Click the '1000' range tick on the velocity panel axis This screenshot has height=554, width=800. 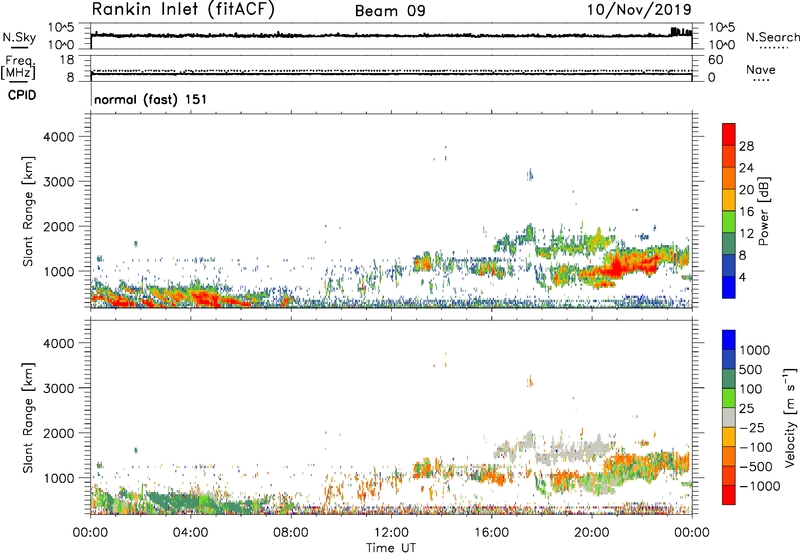(59, 478)
